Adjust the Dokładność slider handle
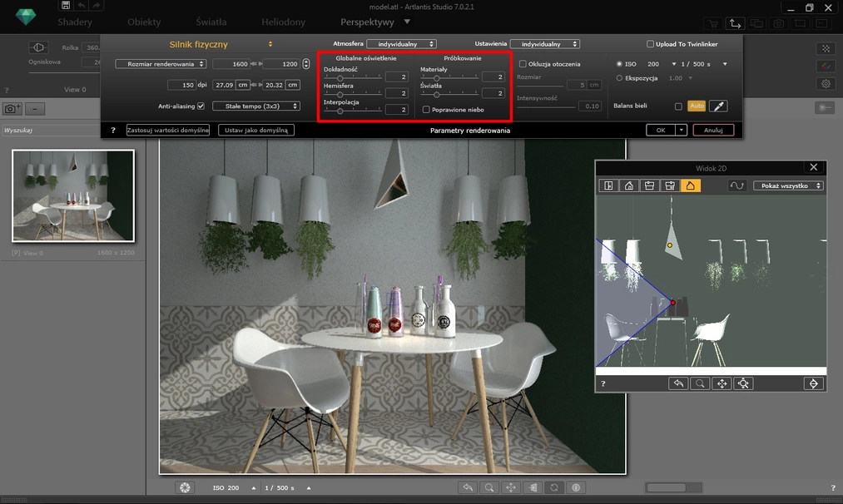This screenshot has height=504, width=843. tap(340, 78)
